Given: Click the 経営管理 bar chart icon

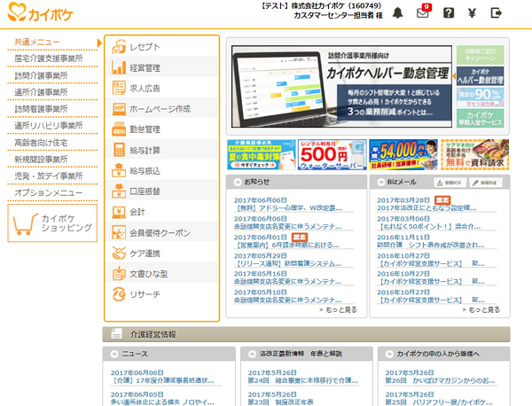Looking at the screenshot, I should pyautogui.click(x=119, y=67).
